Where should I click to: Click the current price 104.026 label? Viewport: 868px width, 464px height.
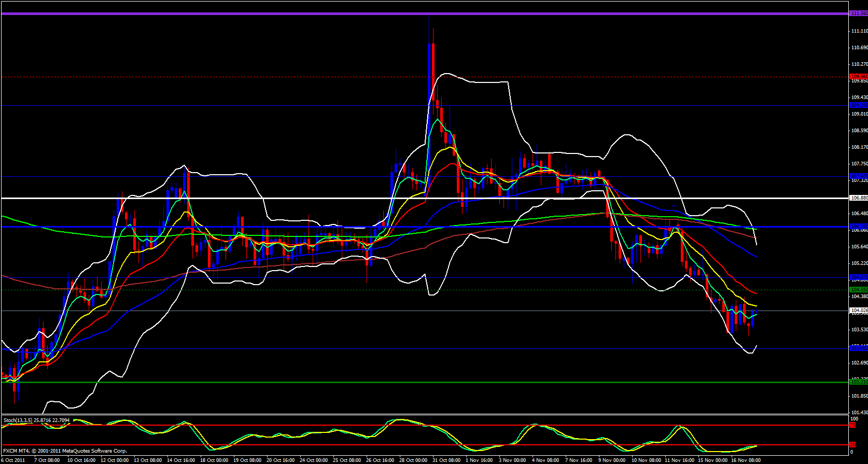coord(858,310)
